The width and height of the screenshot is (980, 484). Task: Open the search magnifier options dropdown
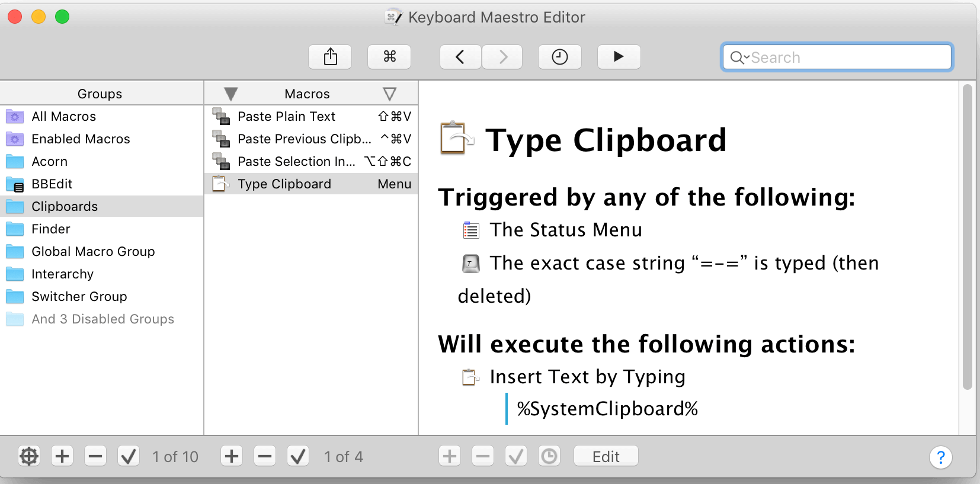tap(739, 57)
